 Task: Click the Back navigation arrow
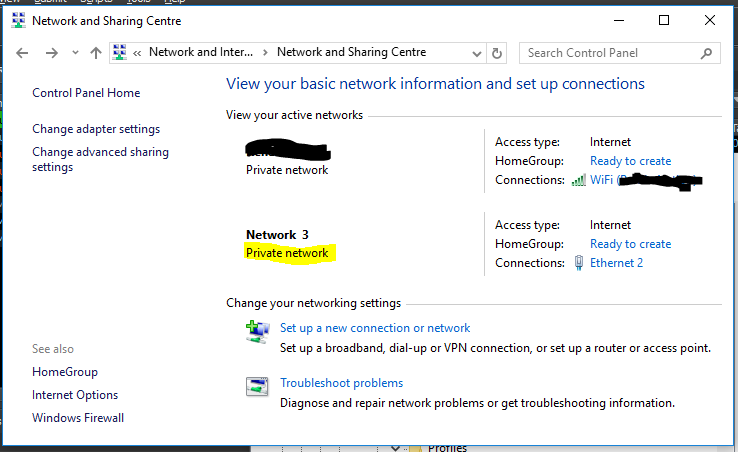(x=23, y=53)
